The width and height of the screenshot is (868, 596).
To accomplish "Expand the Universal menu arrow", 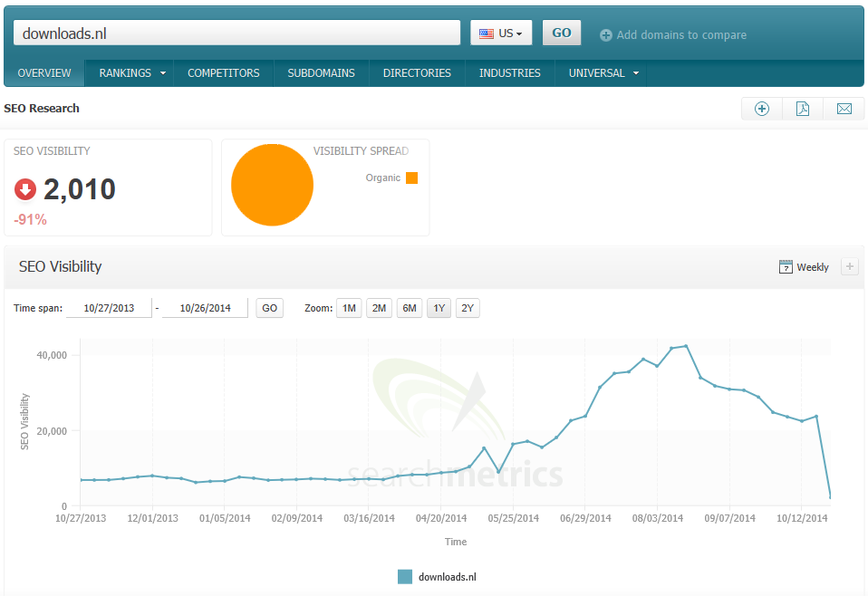I will point(636,73).
